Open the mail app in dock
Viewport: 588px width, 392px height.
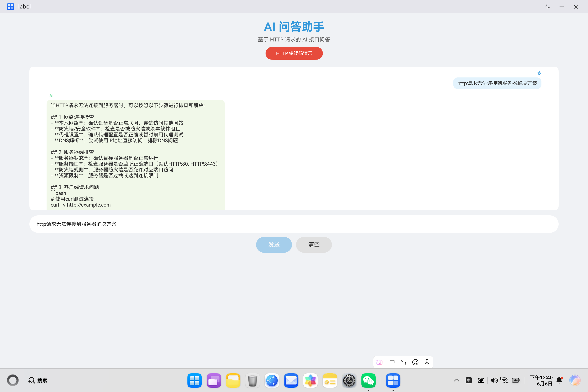click(291, 380)
